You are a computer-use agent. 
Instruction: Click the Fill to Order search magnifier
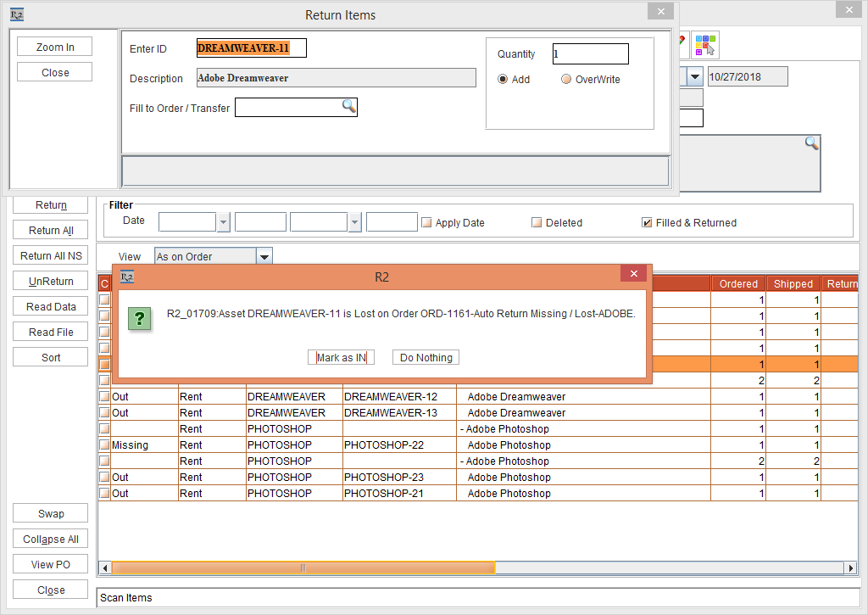pos(348,106)
